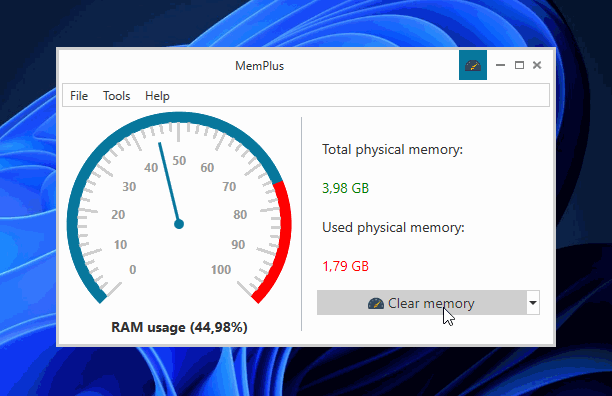Maximize the MemPlus window

click(x=519, y=65)
